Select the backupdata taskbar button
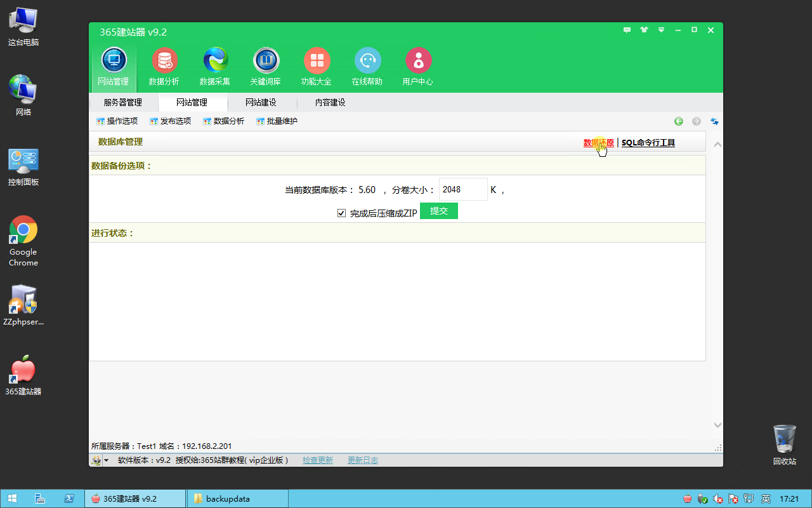 237,498
